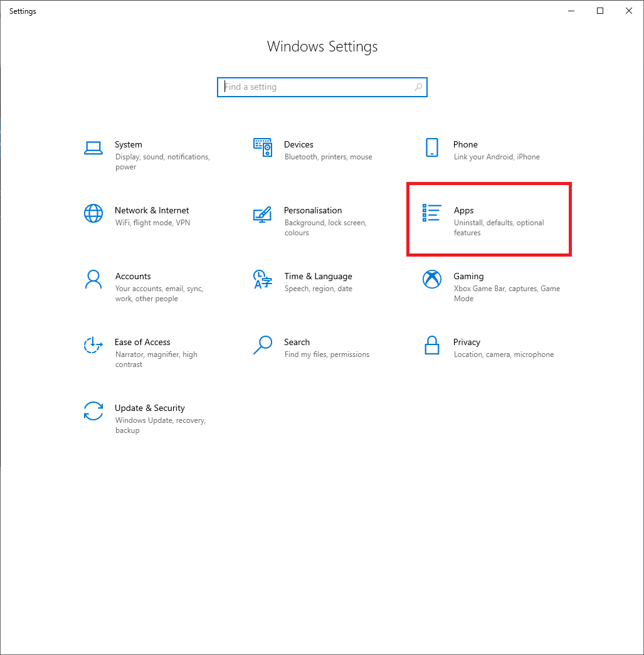Open the Ease of Access icon
Screen dimensions: 644x655
93,345
